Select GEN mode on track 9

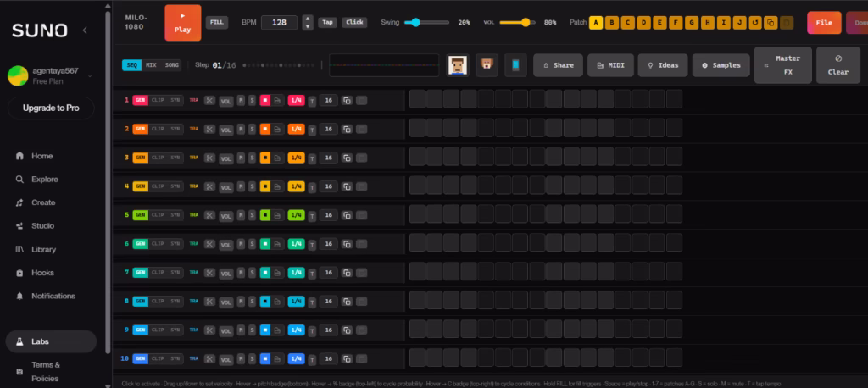click(x=140, y=330)
